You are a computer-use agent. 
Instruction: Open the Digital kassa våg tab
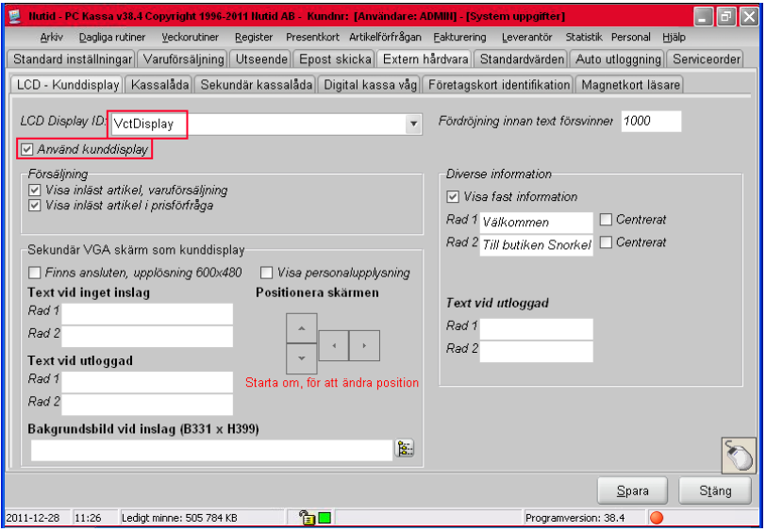[370, 85]
